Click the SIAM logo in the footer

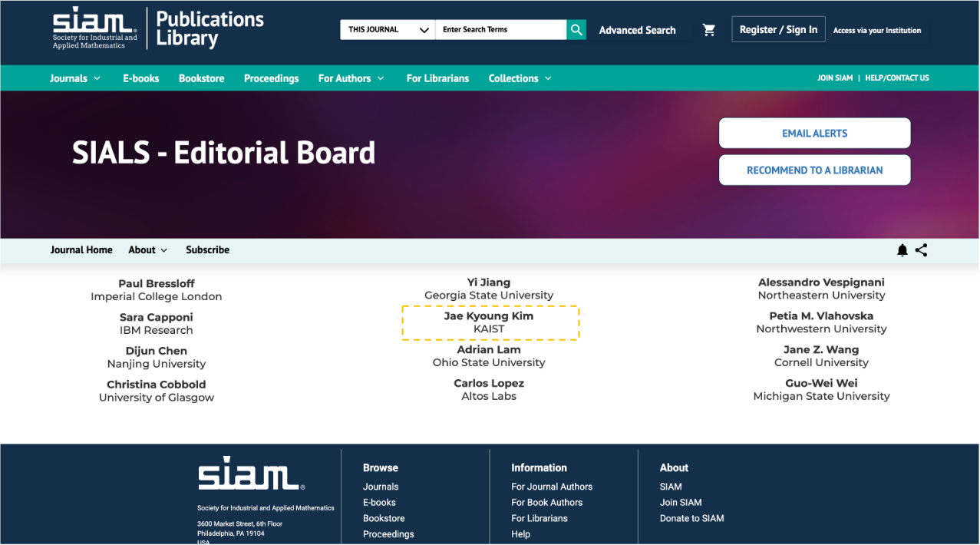coord(252,474)
